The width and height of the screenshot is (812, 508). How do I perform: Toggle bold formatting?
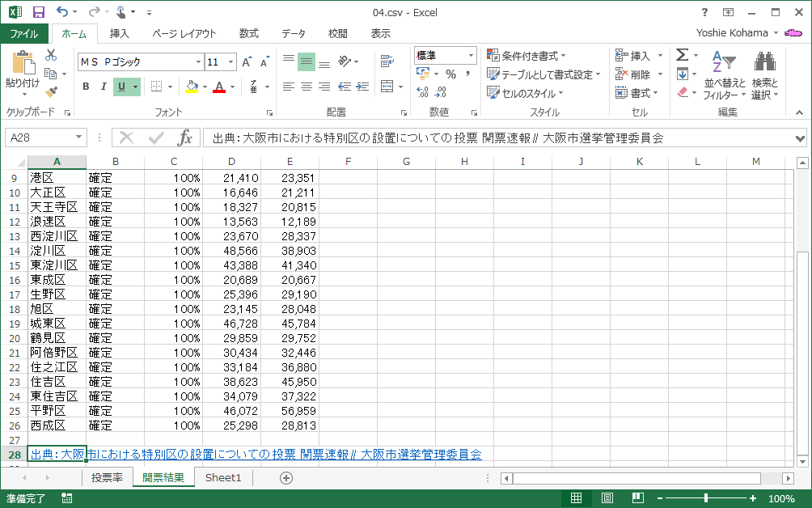(x=86, y=87)
